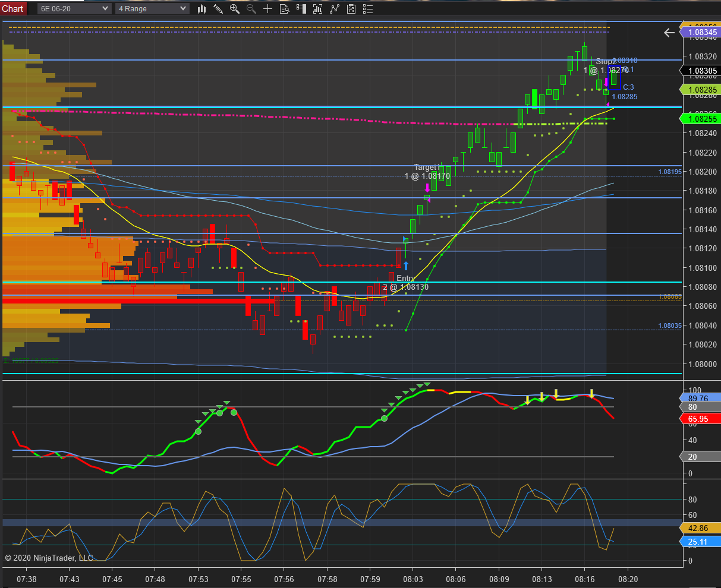Click the 1.08100 price scale label
Screen dimensions: 721x588
(x=702, y=268)
